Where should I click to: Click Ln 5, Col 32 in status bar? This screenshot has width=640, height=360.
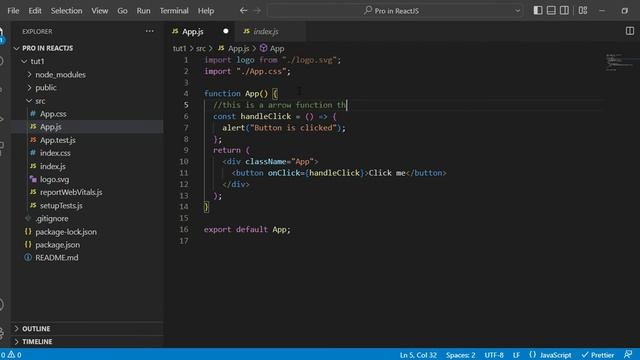tap(418, 355)
